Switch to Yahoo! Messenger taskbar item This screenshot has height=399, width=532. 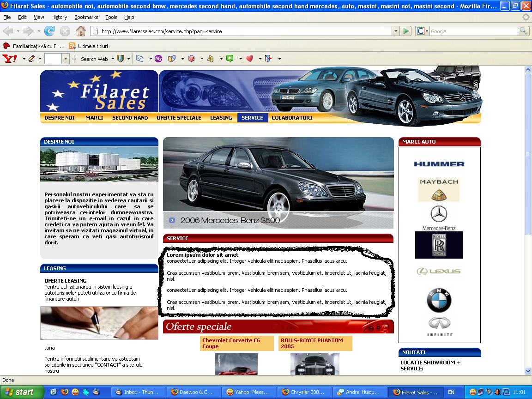pyautogui.click(x=248, y=392)
